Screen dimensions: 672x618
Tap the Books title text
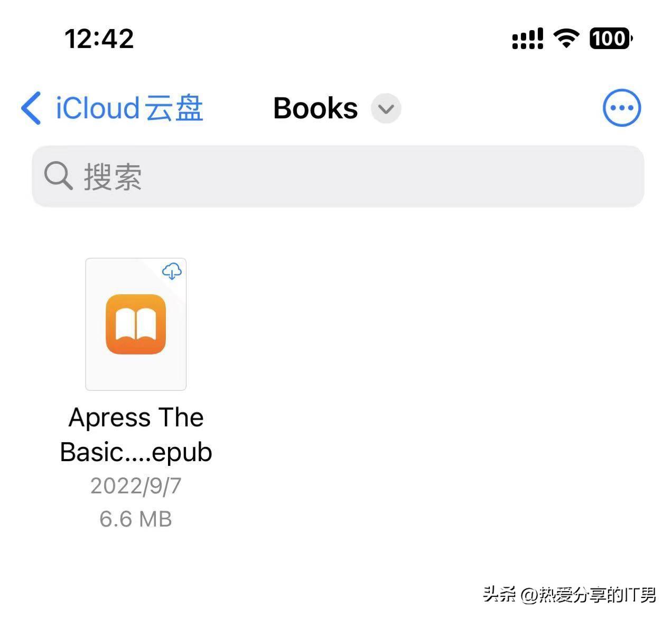pyautogui.click(x=315, y=108)
